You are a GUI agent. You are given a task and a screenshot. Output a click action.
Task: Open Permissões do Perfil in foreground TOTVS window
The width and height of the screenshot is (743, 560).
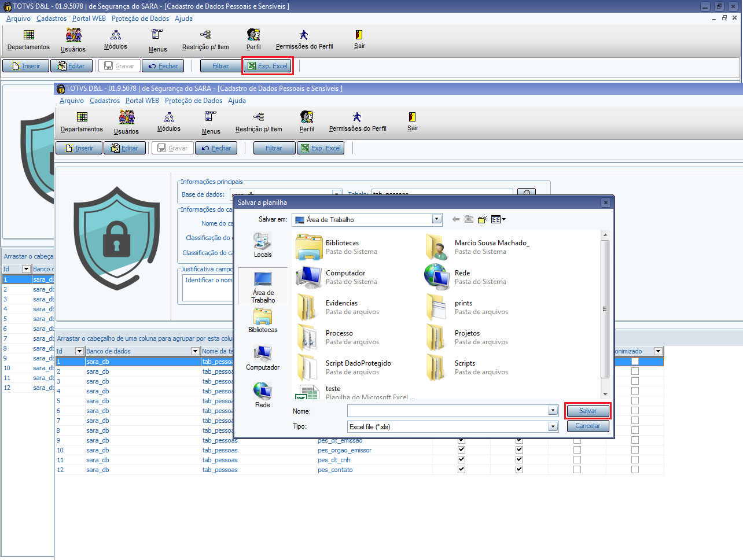(358, 121)
